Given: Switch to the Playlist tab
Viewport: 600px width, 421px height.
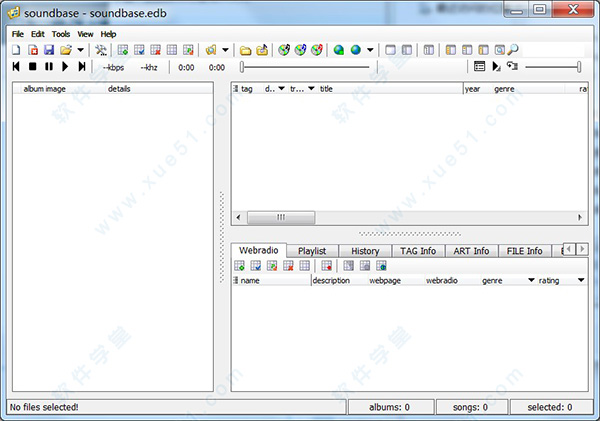Looking at the screenshot, I should pos(312,251).
